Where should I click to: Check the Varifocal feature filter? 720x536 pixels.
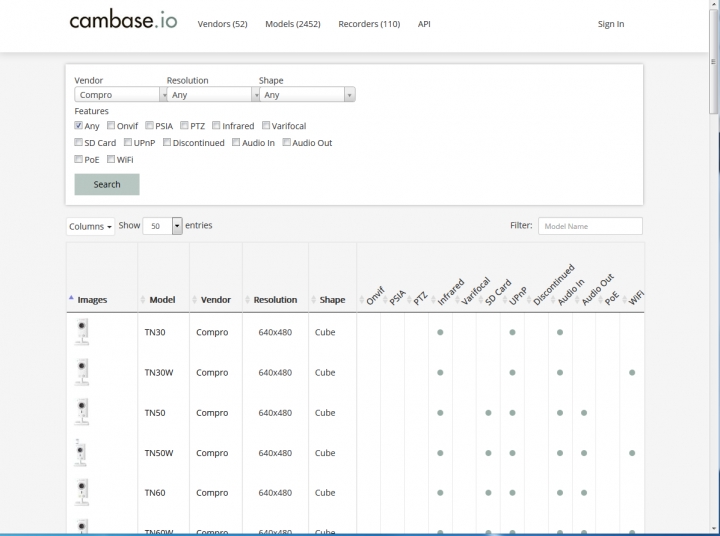click(266, 125)
